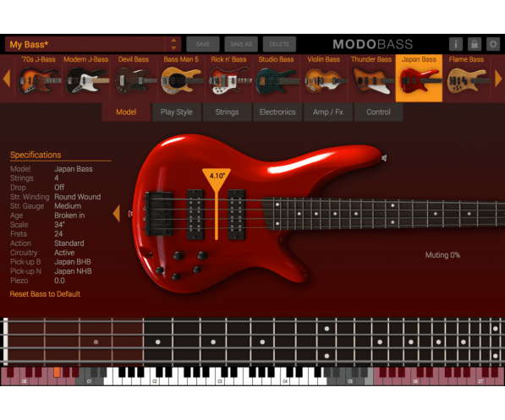Image resolution: width=505 pixels, height=420 pixels.
Task: Click the Active circuitry value
Action: click(64, 253)
